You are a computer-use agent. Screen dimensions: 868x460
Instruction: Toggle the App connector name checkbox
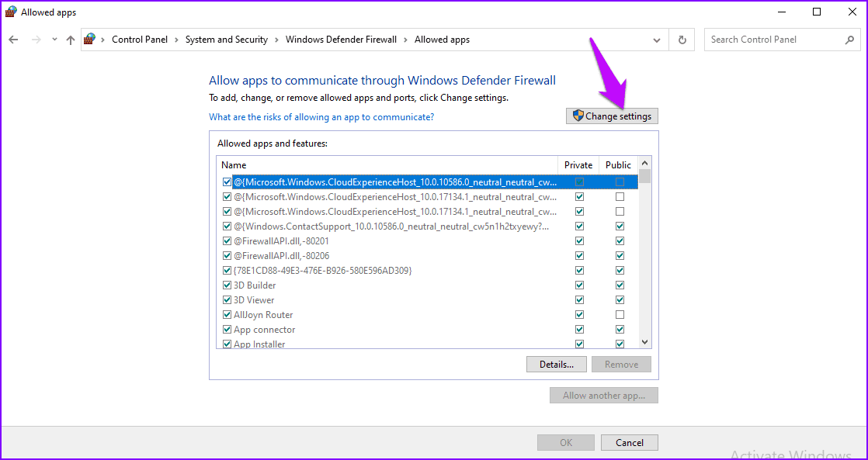pos(227,330)
